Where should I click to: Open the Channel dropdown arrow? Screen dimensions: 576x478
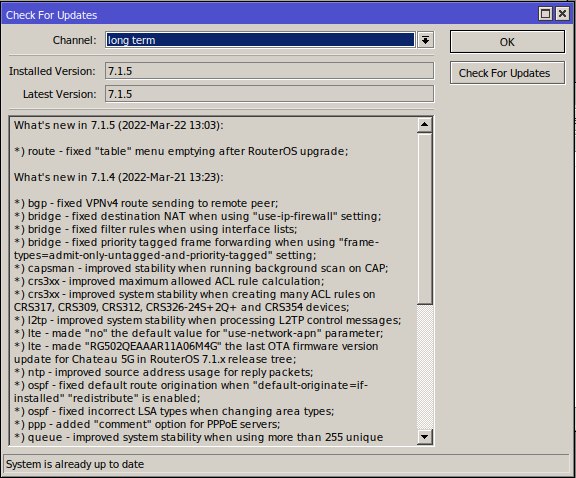point(425,40)
